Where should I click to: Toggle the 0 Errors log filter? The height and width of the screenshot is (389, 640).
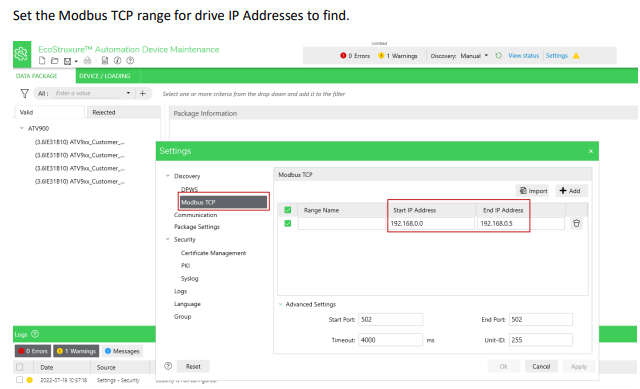33,351
